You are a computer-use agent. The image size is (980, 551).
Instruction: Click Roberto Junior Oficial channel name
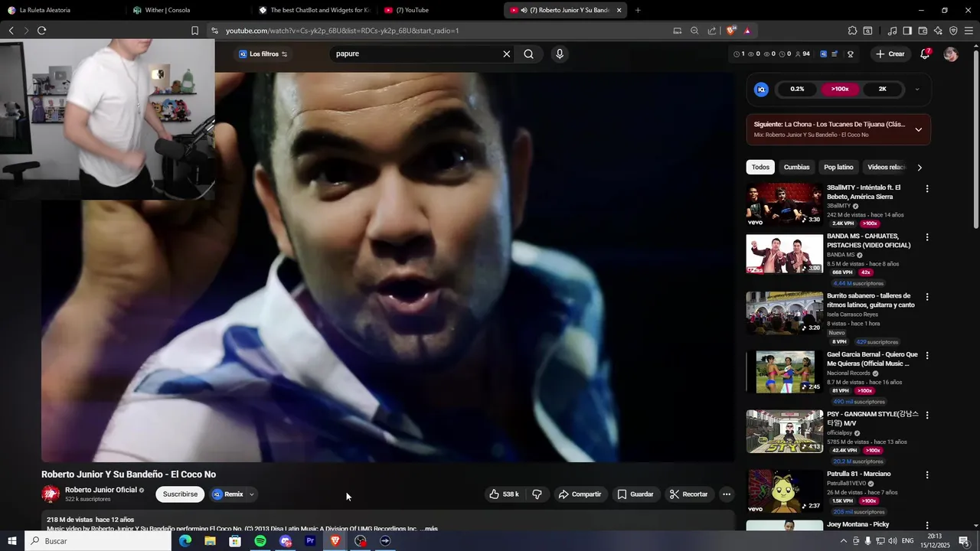(x=100, y=490)
